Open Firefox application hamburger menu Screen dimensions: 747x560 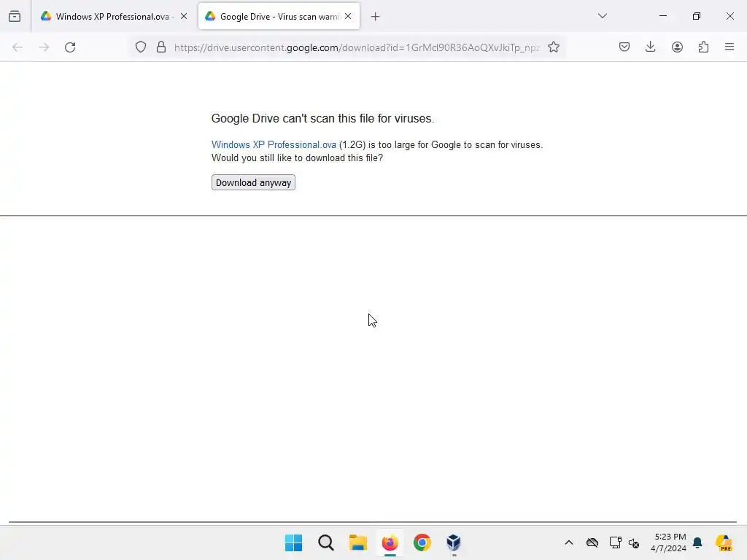click(729, 47)
